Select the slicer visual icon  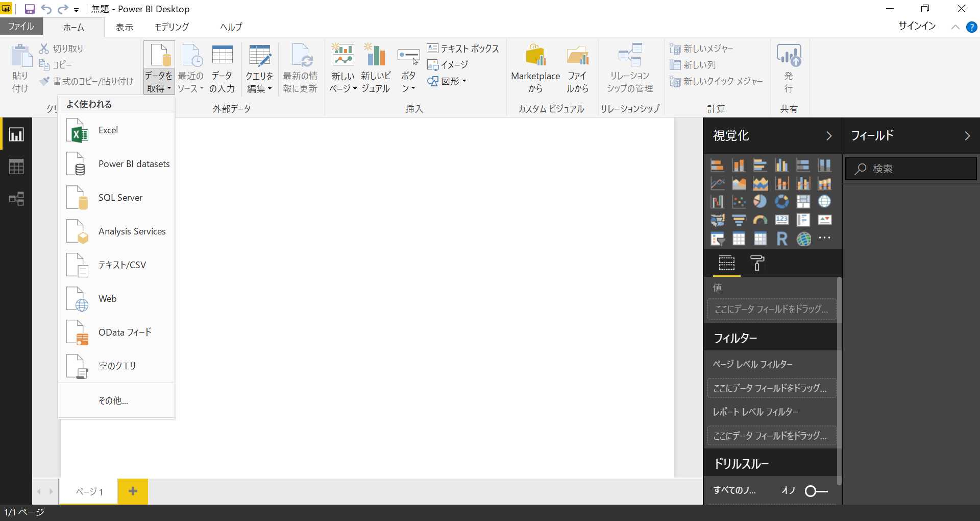[717, 238]
